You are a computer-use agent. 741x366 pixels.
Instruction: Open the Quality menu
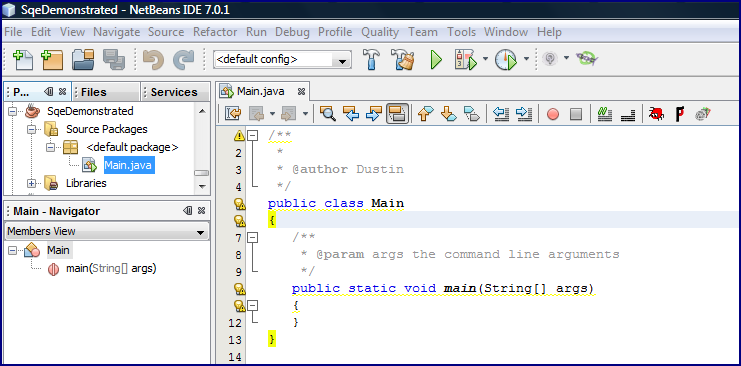(x=380, y=32)
